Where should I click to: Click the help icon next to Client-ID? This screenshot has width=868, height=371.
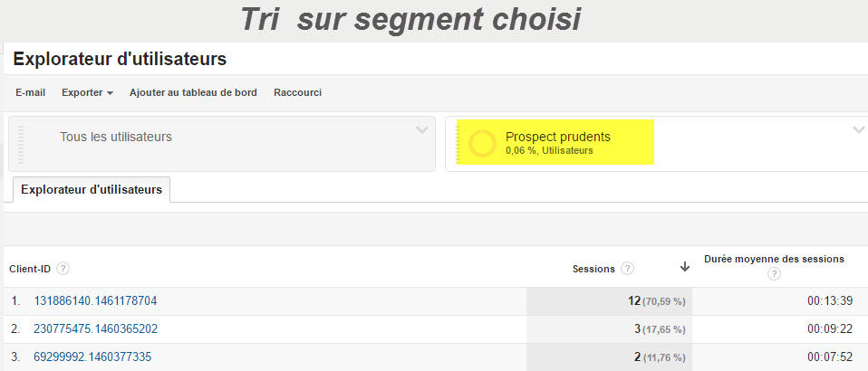click(63, 270)
